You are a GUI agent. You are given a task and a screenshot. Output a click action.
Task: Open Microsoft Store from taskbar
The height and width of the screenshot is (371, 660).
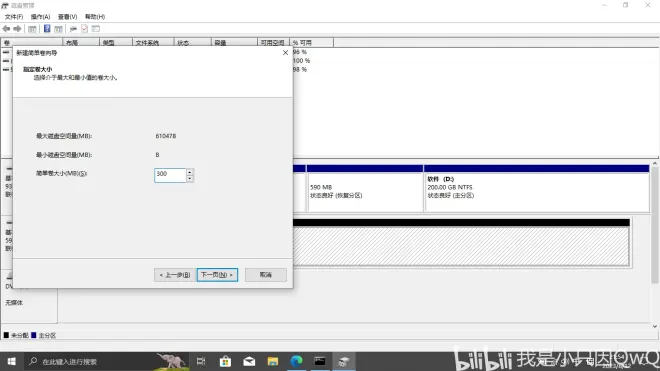[225, 361]
